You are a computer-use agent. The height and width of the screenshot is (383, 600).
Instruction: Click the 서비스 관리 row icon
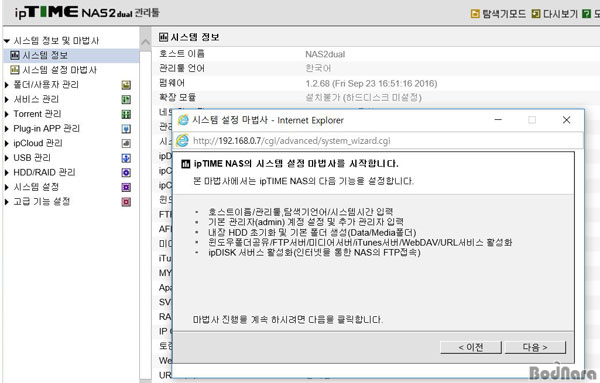click(x=126, y=99)
